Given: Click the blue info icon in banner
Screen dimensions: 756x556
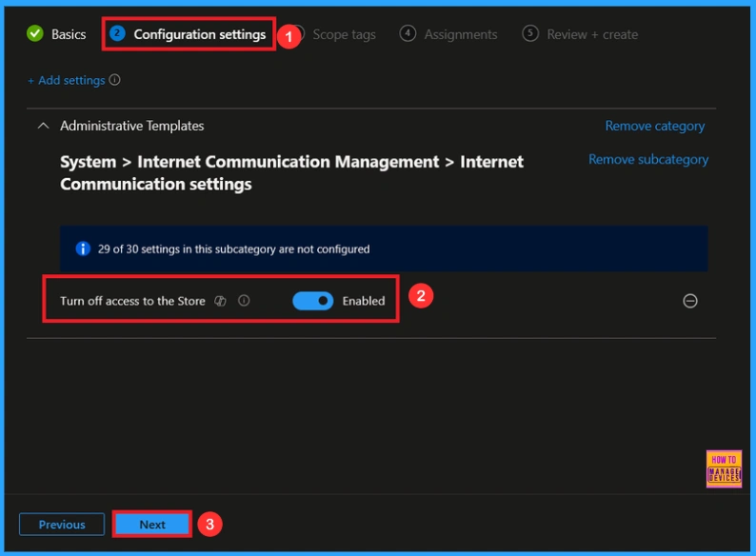Looking at the screenshot, I should 83,248.
